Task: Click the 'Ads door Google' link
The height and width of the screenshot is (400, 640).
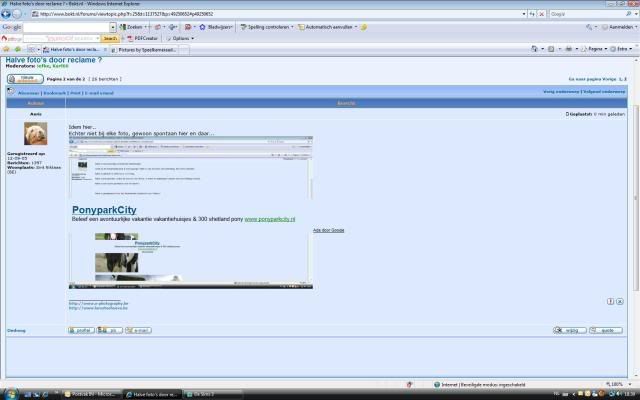Action: pyautogui.click(x=329, y=230)
